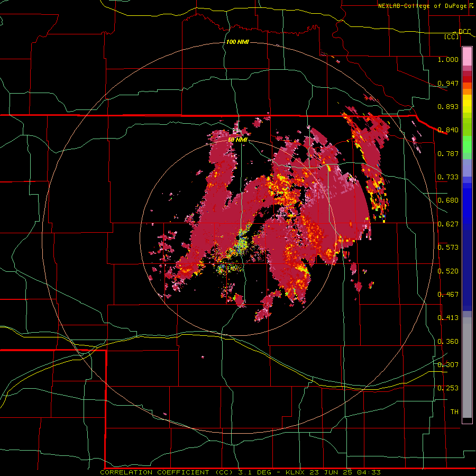Click the 0.680 value on color scale
This screenshot has height=476, width=476.
click(448, 200)
